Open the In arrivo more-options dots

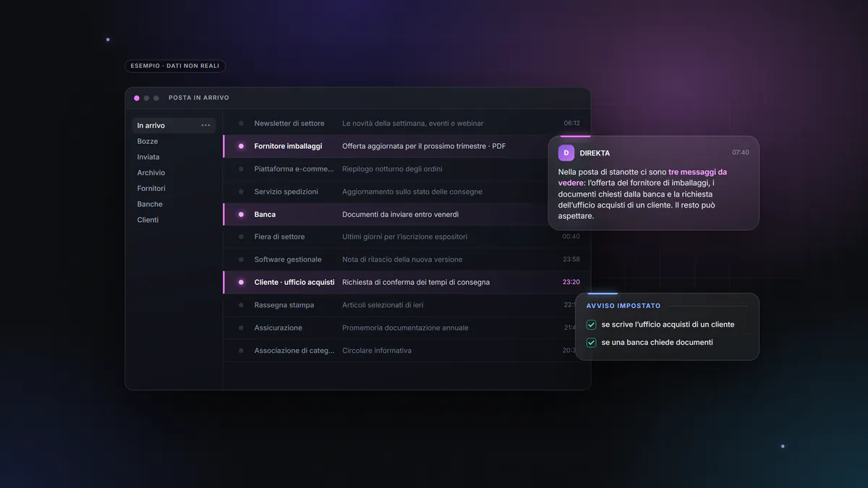tap(205, 126)
